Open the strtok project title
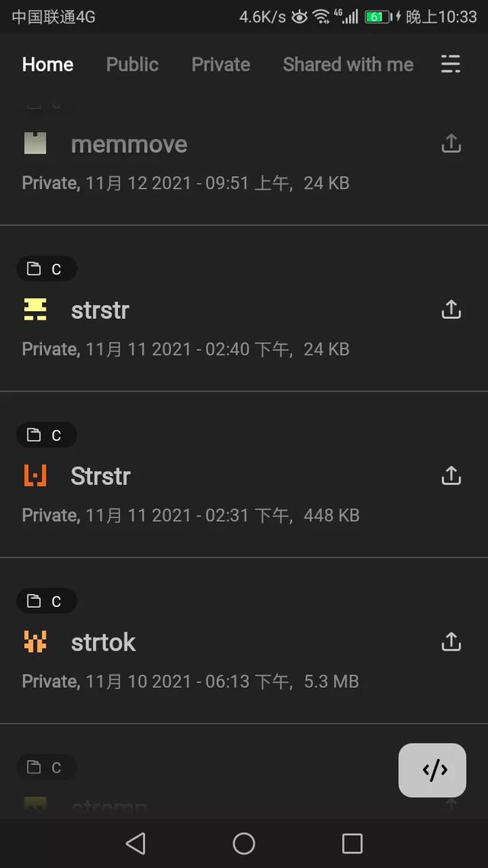This screenshot has width=488, height=868. pyautogui.click(x=104, y=642)
